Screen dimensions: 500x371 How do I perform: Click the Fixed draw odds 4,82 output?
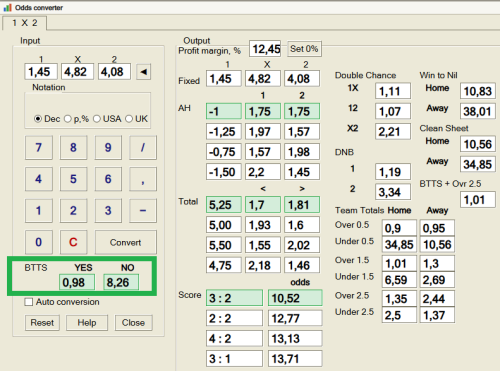[263, 79]
